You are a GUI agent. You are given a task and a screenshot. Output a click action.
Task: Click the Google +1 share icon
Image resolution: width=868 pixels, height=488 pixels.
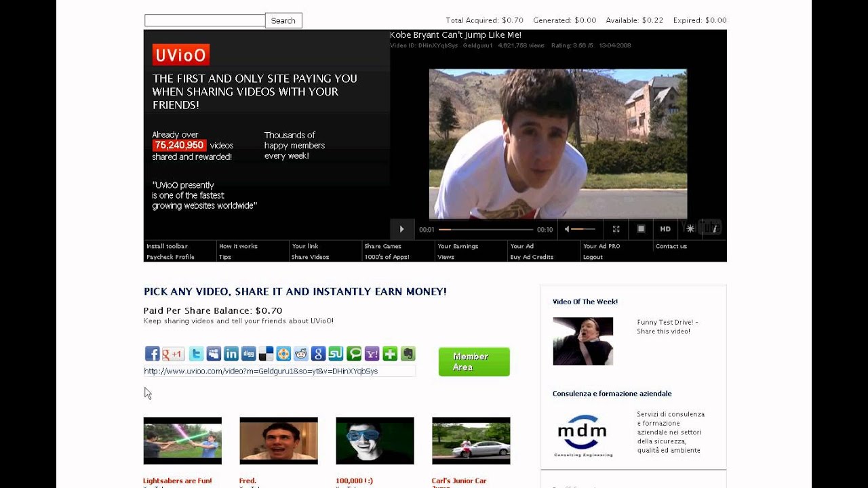(x=173, y=354)
